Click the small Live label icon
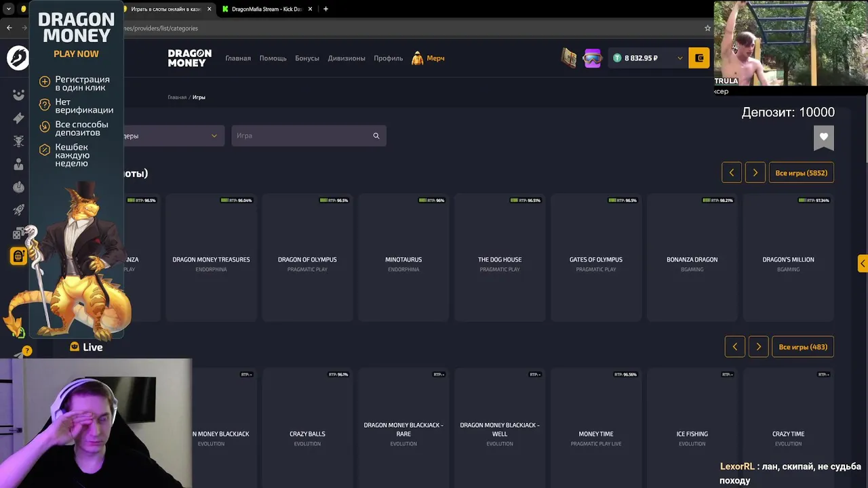Viewport: 868px width, 488px height. click(x=75, y=347)
